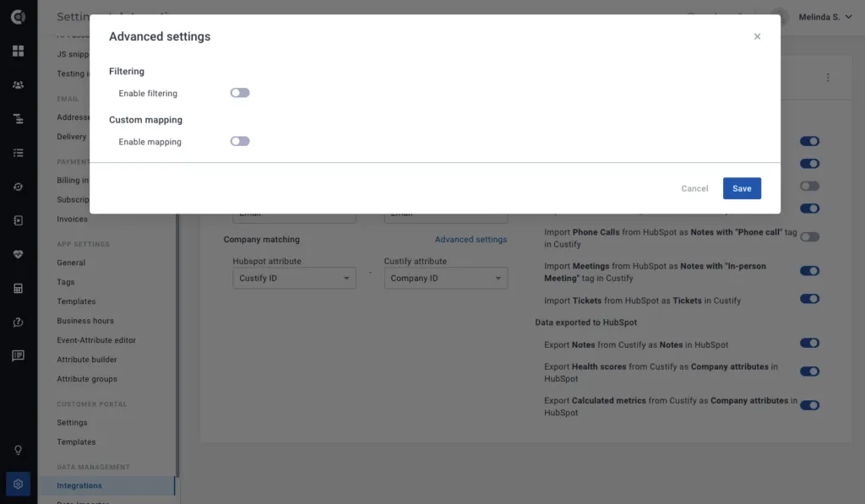
Task: Expand the Melinda S. user menu
Action: 825,17
